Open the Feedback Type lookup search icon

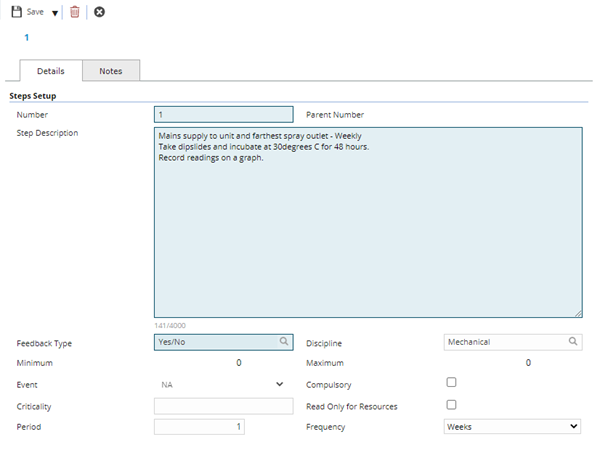click(284, 341)
